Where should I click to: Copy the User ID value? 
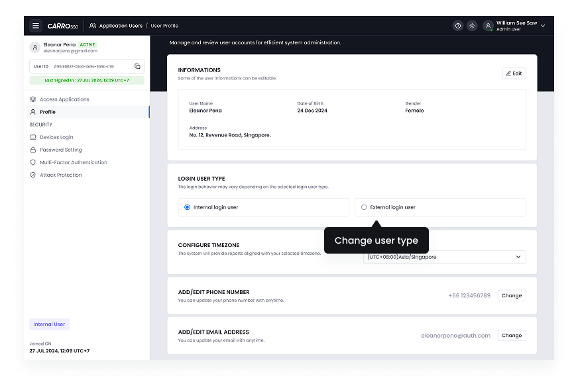[138, 66]
